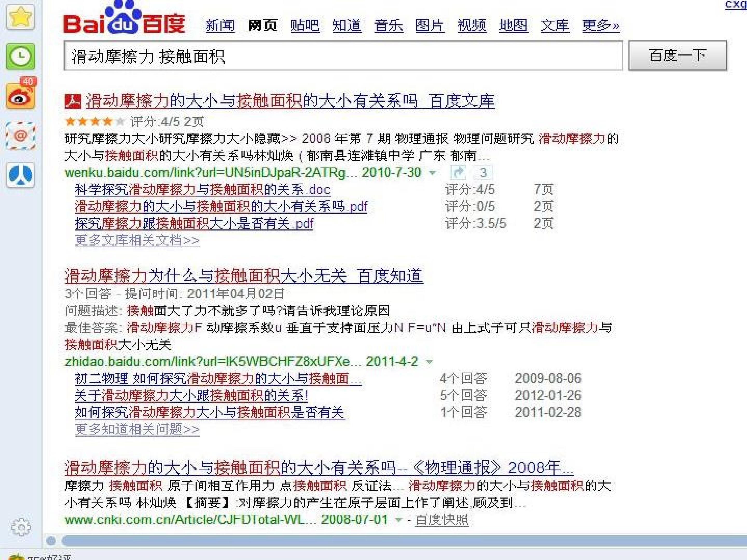This screenshot has height=560, width=747.
Task: Open the mail envelope @ sidebar icon
Action: coord(20,136)
